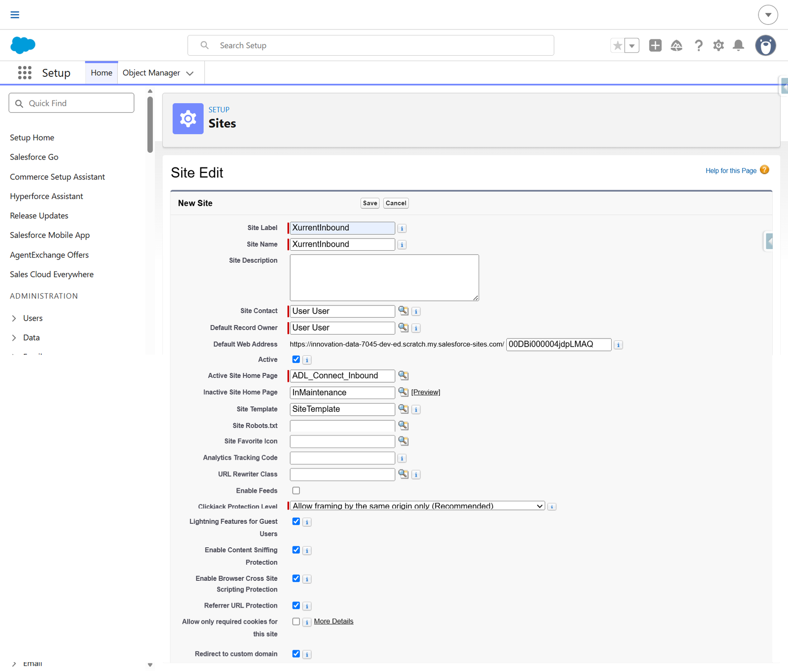This screenshot has width=788, height=672.
Task: Click the sidebar scroll-down arrow
Action: click(x=150, y=665)
